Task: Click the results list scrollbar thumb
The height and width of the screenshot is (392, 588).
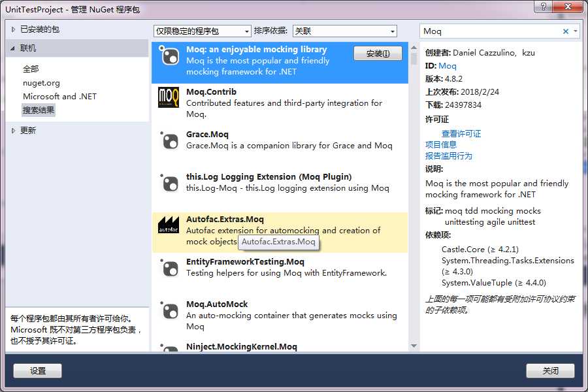Action: [x=414, y=59]
